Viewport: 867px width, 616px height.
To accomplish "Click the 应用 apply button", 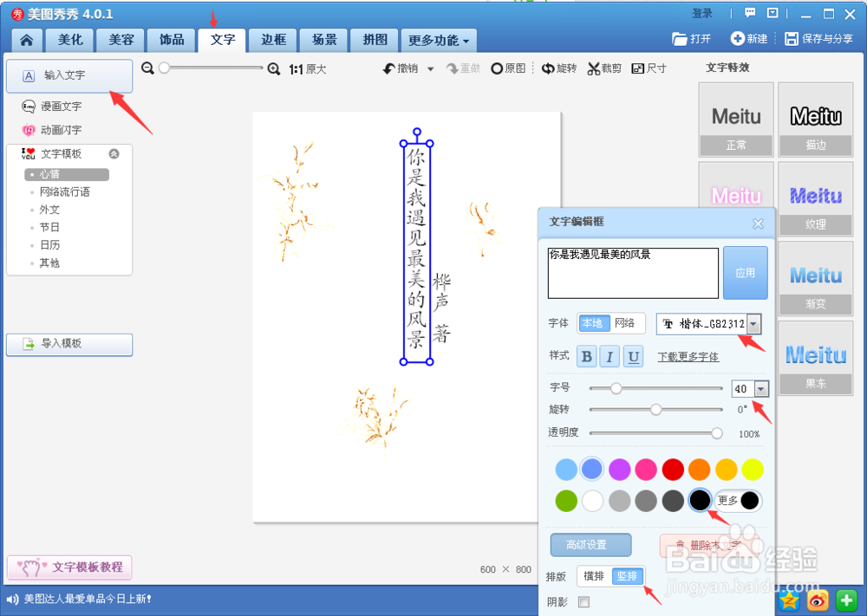I will pyautogui.click(x=746, y=273).
